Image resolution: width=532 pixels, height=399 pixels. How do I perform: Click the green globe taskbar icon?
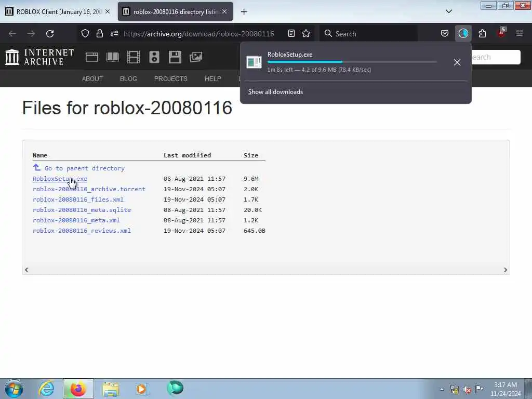point(175,388)
